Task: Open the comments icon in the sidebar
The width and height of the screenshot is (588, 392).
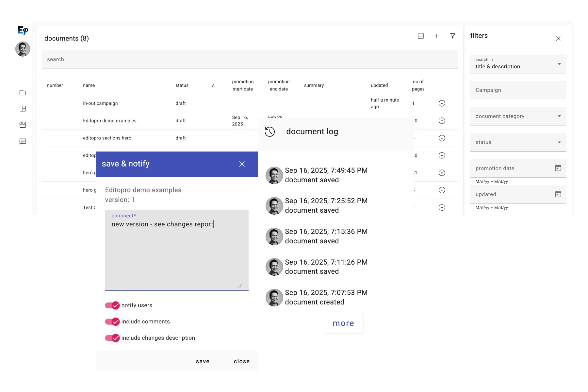Action: [x=23, y=141]
